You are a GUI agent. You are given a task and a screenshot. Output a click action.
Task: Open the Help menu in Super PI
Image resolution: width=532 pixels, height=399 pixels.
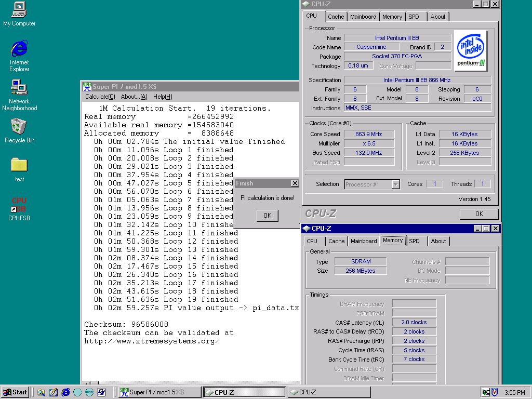(163, 97)
